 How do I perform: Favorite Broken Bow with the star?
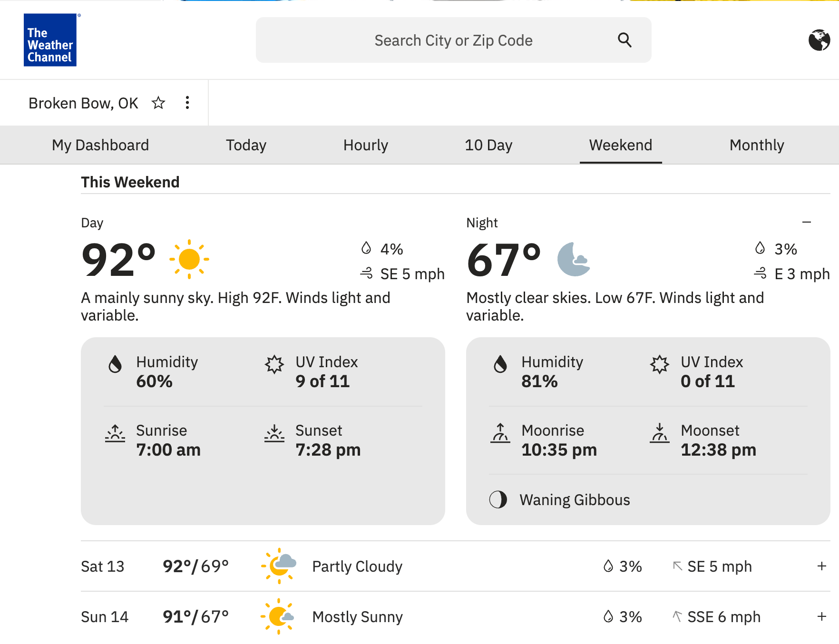(x=158, y=103)
